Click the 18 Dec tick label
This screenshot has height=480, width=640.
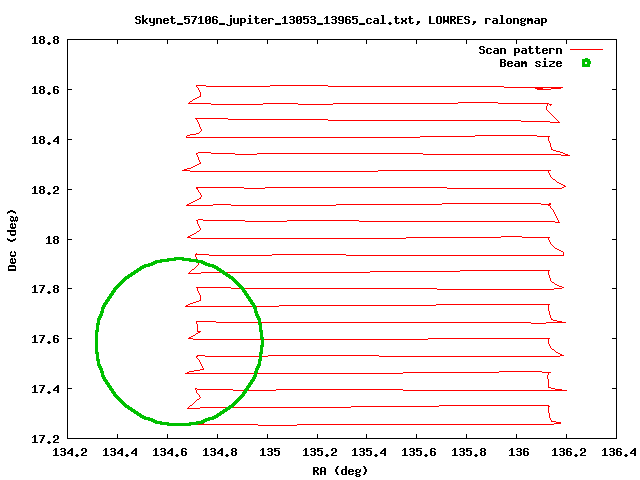[52, 240]
